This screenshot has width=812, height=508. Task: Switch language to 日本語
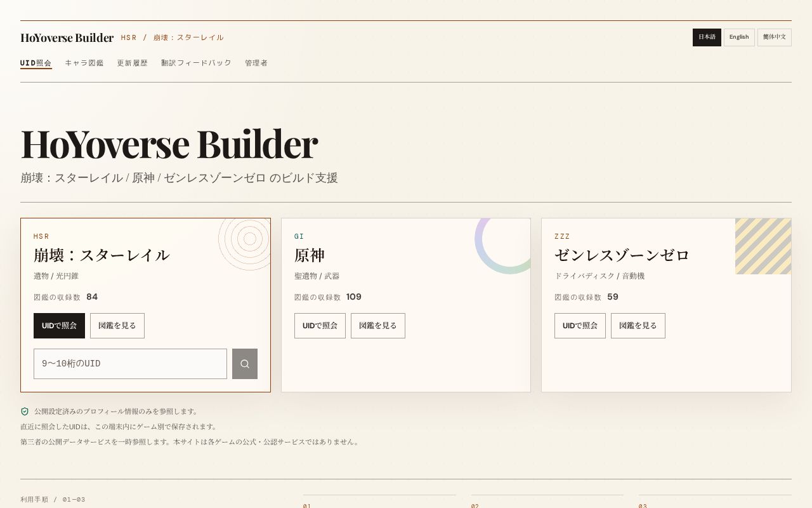707,37
